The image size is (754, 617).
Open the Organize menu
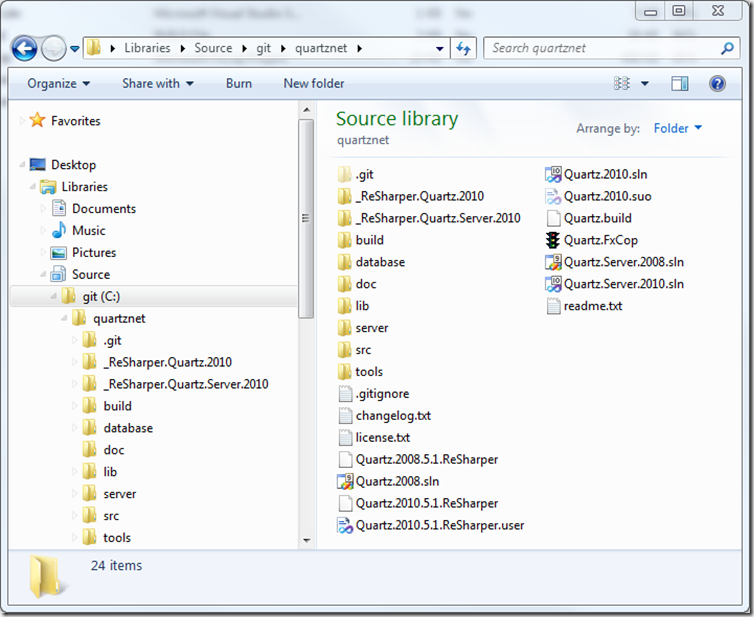[58, 84]
